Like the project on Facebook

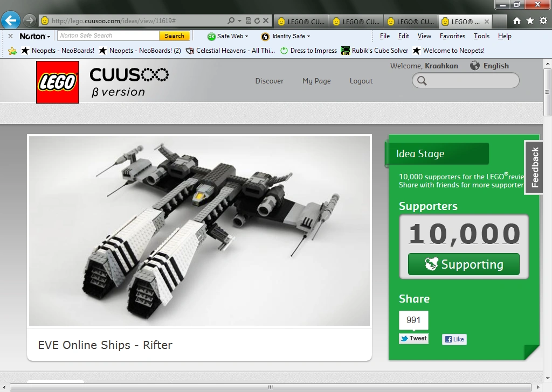tap(454, 339)
